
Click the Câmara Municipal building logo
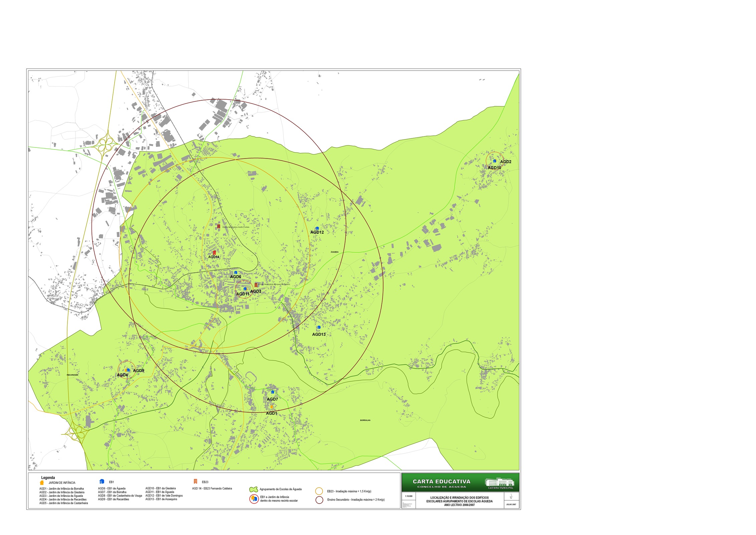(499, 482)
